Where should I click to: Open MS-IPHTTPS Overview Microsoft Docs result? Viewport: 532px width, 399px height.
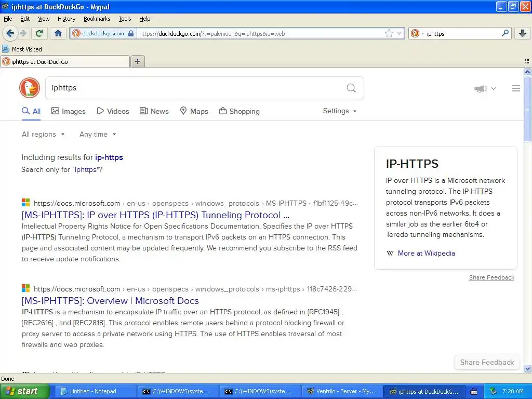point(110,301)
